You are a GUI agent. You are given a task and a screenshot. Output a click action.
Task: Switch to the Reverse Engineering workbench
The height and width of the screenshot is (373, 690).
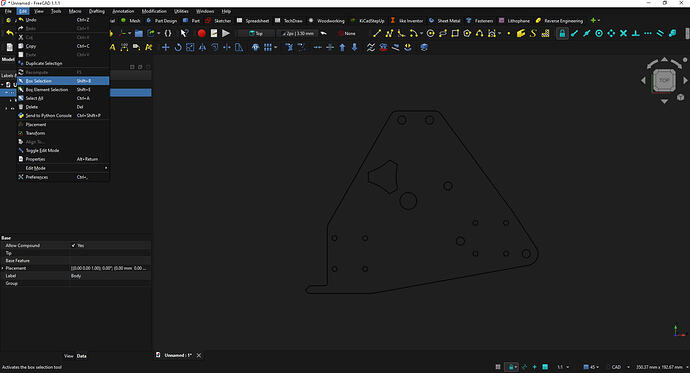point(559,21)
